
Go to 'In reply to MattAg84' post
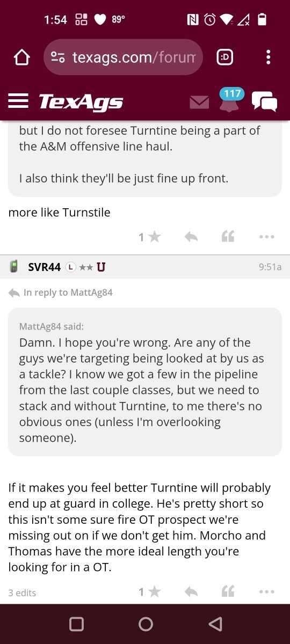pyautogui.click(x=61, y=292)
